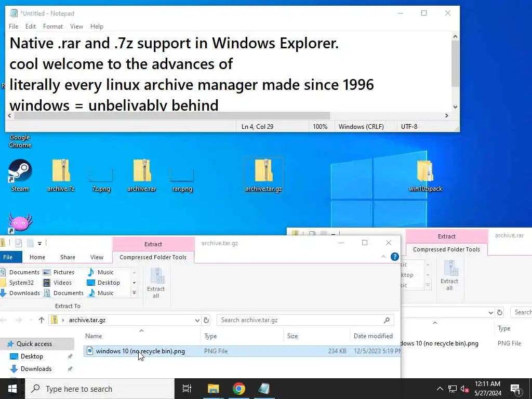The width and height of the screenshot is (532, 399).
Task: Select Compressed Folder Tools tab in archive.tar.gz window
Action: [153, 257]
